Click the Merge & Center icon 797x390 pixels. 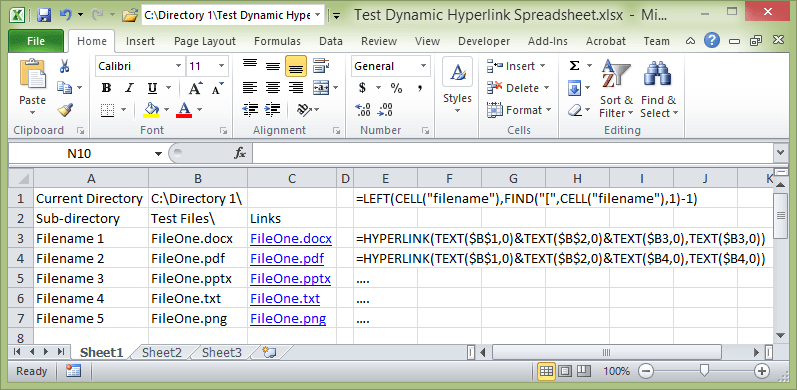click(x=321, y=88)
